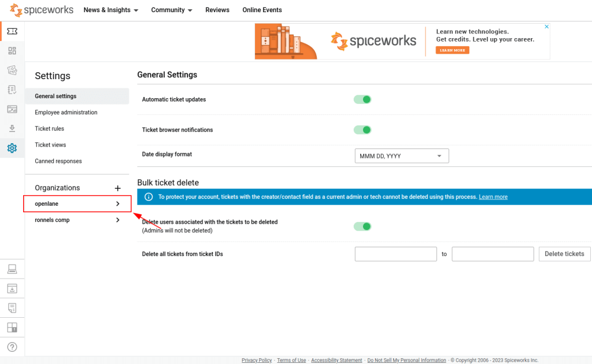Screen dimensions: 592x364
Task: Expand the openlane organization
Action: pos(77,203)
